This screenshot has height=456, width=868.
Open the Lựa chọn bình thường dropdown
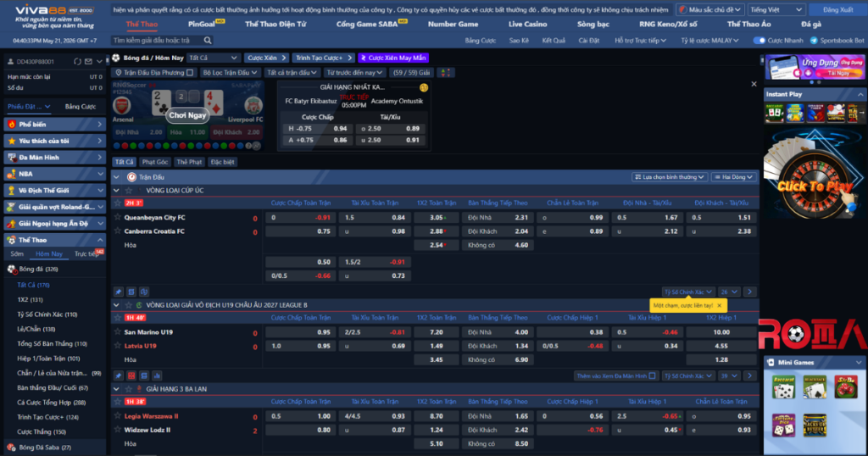coord(670,177)
